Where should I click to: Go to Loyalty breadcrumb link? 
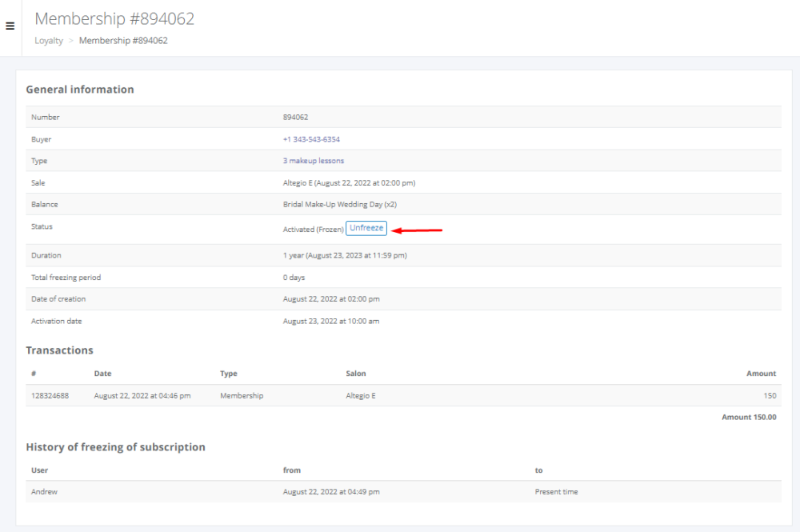(49, 40)
